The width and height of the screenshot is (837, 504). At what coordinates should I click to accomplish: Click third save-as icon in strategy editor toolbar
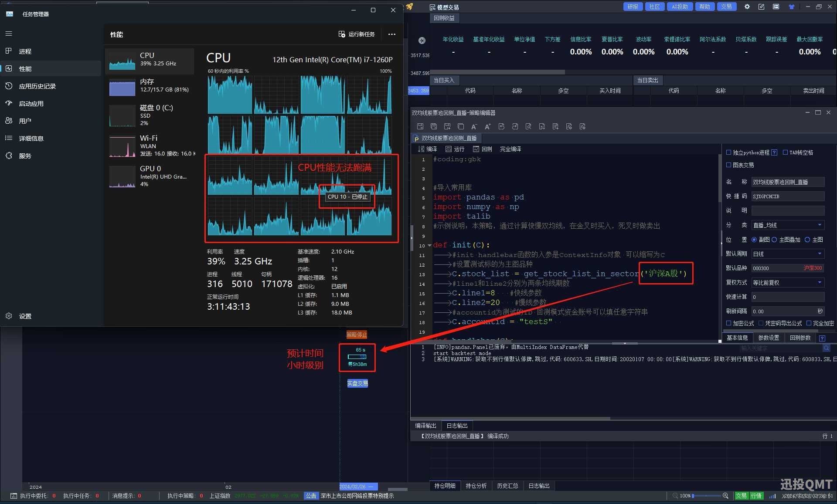[x=447, y=126]
